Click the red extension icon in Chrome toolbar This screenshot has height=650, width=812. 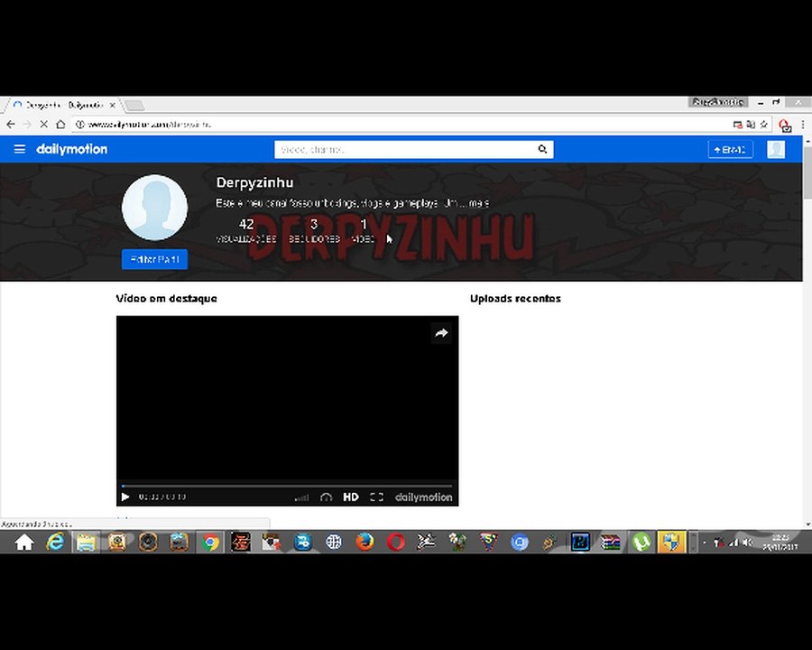(x=785, y=125)
